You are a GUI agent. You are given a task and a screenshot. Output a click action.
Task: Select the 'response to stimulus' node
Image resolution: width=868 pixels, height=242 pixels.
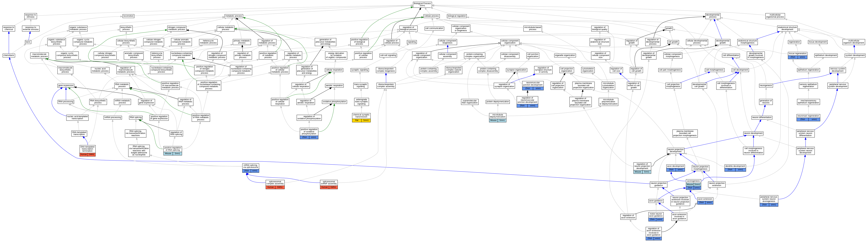pos(31,16)
